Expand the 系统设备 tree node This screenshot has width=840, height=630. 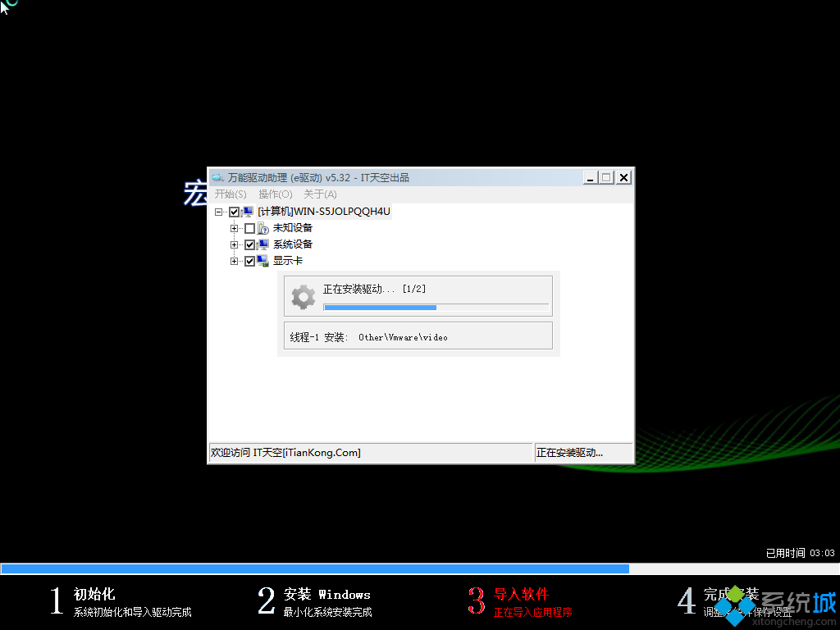tap(234, 244)
